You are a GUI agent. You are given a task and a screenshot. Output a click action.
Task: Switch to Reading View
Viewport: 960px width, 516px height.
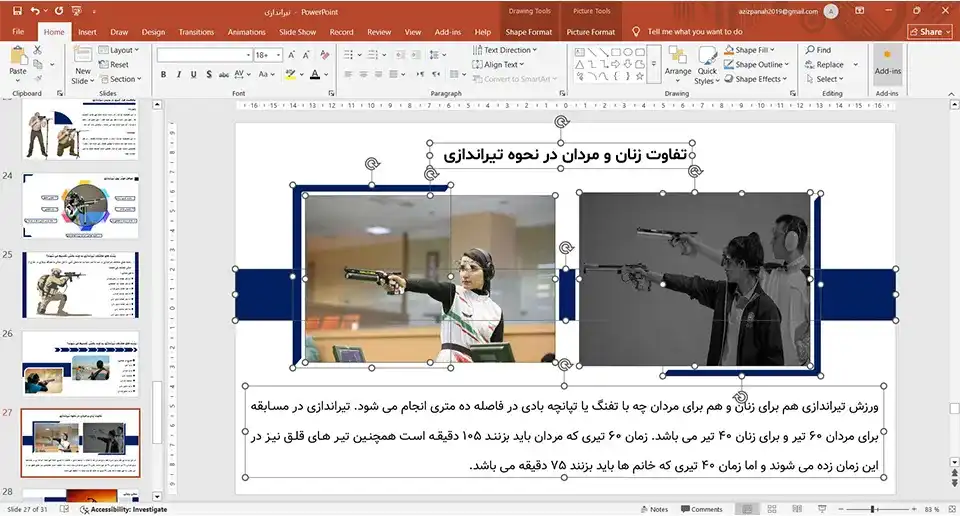tap(797, 509)
